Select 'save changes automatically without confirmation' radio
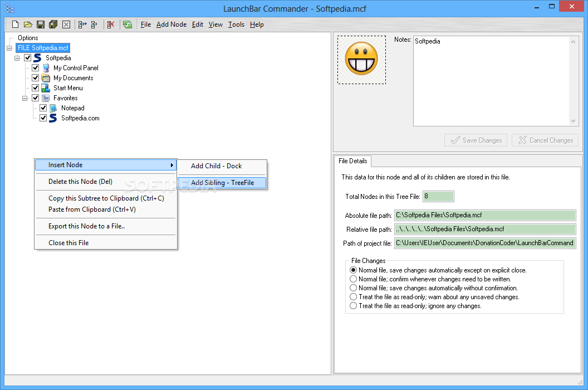Image resolution: width=588 pixels, height=390 pixels. tap(353, 288)
